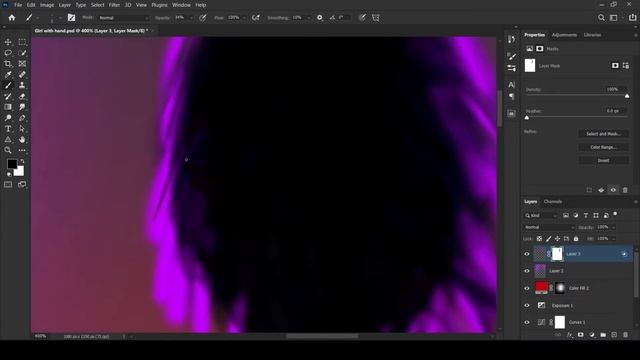The height and width of the screenshot is (360, 640).
Task: Add a layer style with fx icon
Action: coord(569,335)
